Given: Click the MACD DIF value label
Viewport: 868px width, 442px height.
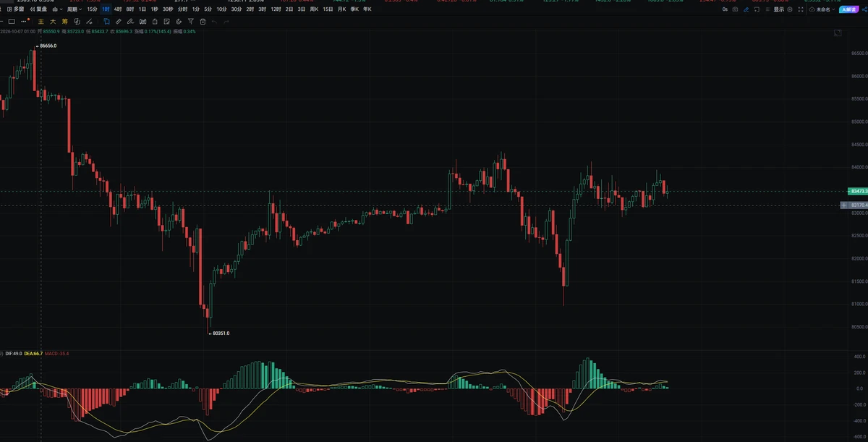Looking at the screenshot, I should (14, 354).
